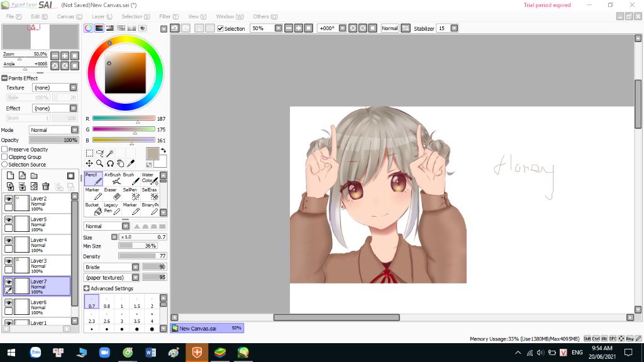The width and height of the screenshot is (644, 362).
Task: Hide Layer3 with its eye icon
Action: pos(9,261)
